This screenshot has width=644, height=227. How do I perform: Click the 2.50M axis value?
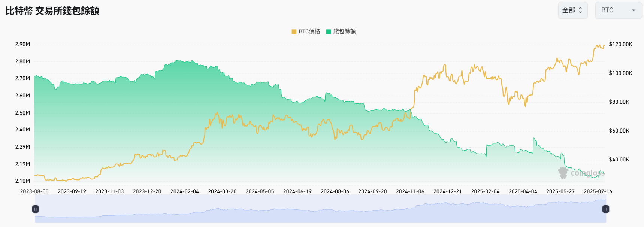22,113
